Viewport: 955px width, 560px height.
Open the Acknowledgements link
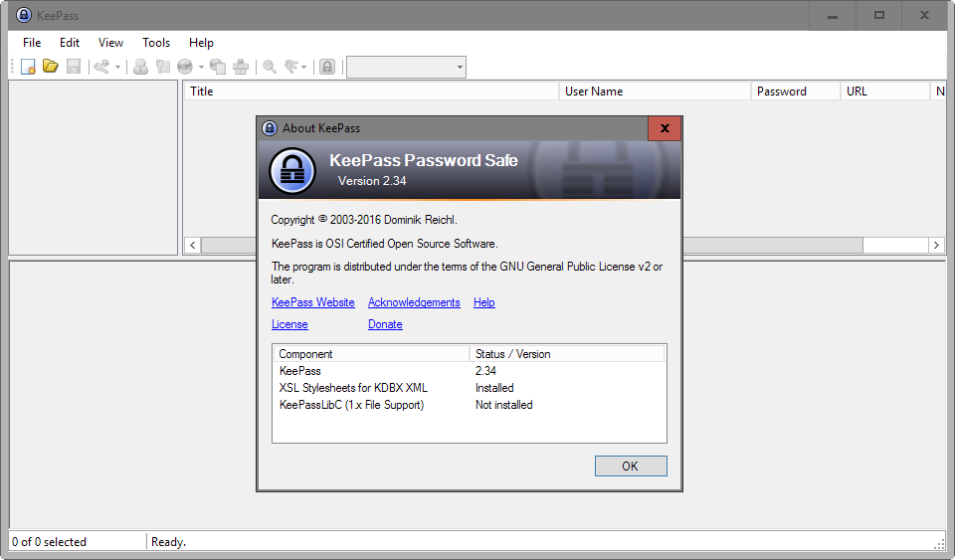pyautogui.click(x=414, y=302)
